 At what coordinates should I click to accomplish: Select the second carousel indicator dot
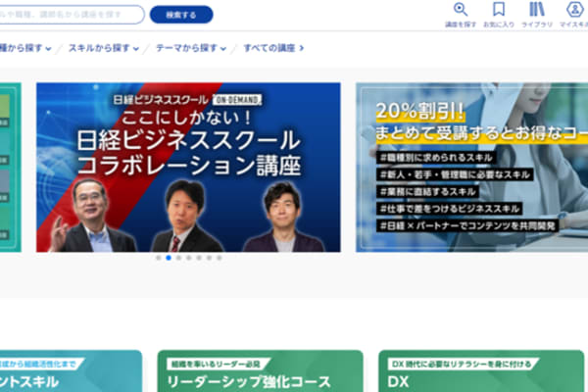169,258
